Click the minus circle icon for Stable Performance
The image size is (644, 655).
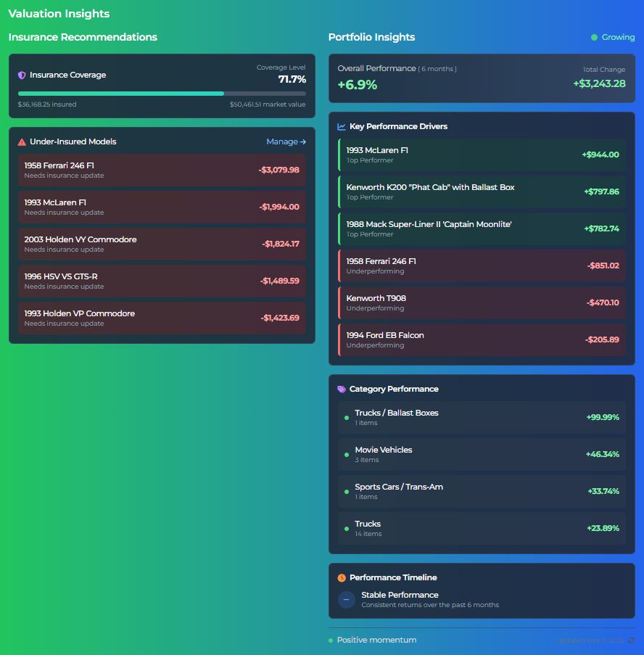tap(347, 600)
